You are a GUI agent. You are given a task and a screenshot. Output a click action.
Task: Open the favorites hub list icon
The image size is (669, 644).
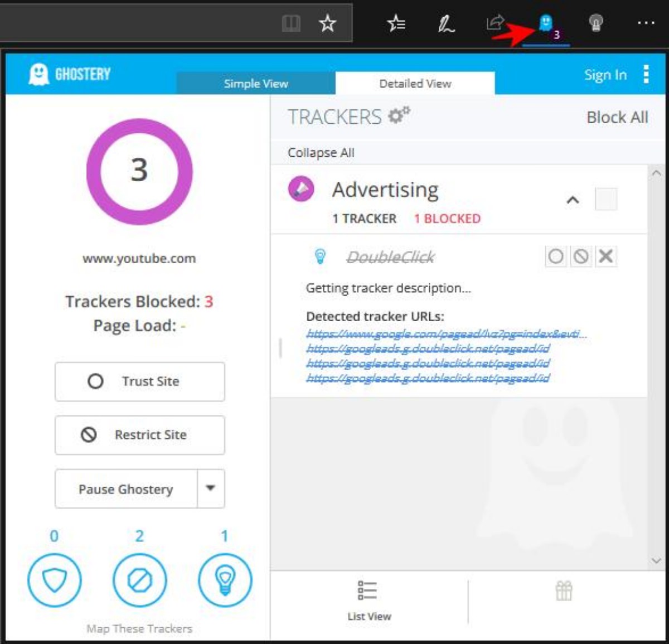[x=396, y=23]
